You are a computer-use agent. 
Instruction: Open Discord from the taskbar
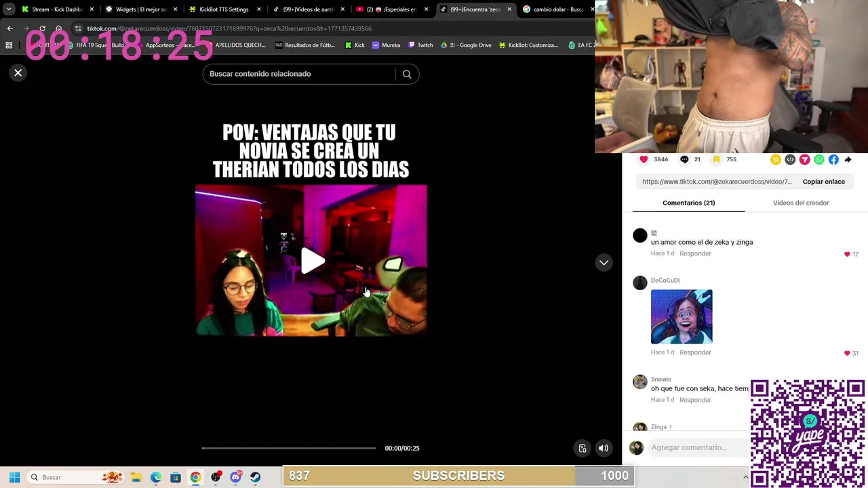[235, 477]
